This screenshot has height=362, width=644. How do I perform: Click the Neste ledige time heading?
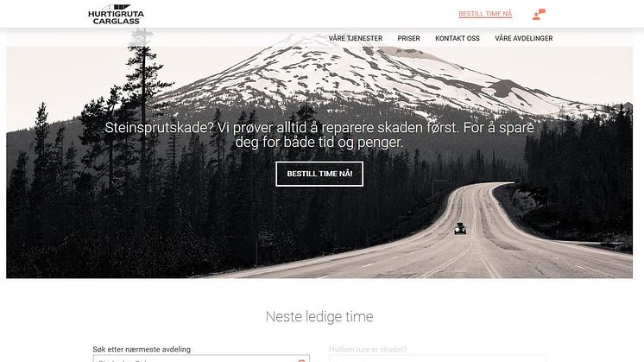click(x=319, y=317)
